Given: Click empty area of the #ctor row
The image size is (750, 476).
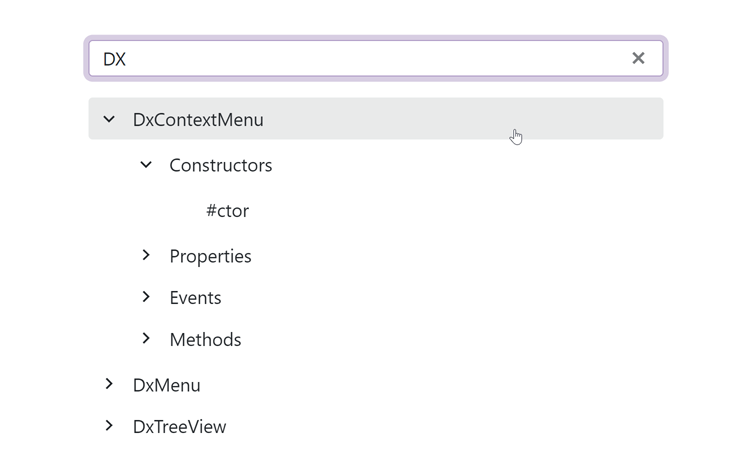Looking at the screenshot, I should (450, 211).
